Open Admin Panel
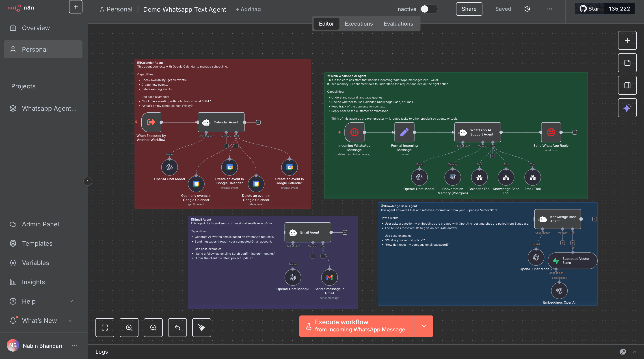This screenshot has height=359, width=644. [x=43, y=224]
